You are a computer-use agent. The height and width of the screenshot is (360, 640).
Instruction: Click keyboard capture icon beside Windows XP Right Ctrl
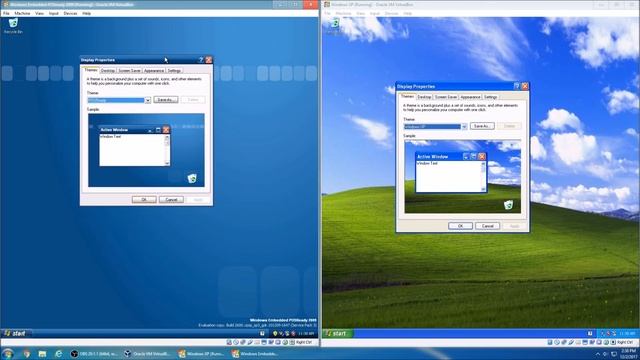[613, 342]
